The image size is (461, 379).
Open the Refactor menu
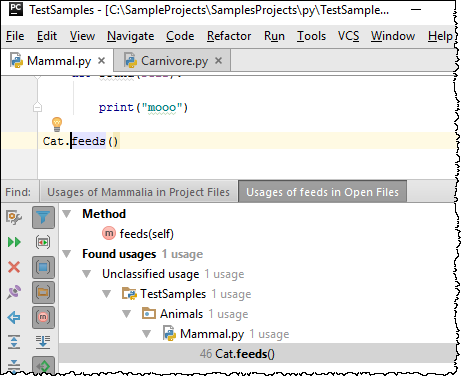[x=229, y=36]
